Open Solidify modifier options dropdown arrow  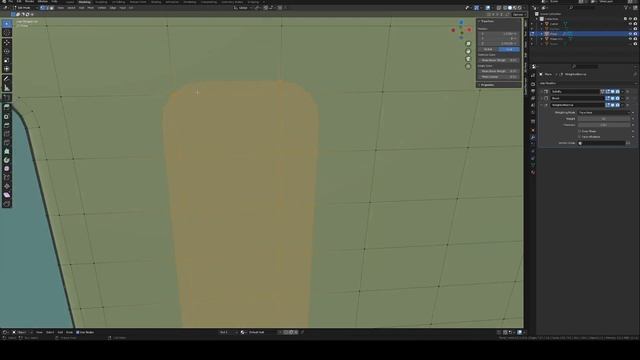tap(622, 91)
